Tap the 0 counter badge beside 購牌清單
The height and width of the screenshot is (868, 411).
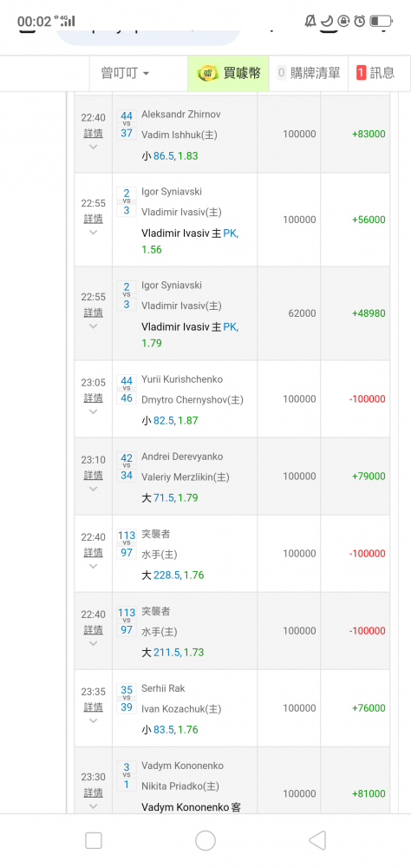282,73
